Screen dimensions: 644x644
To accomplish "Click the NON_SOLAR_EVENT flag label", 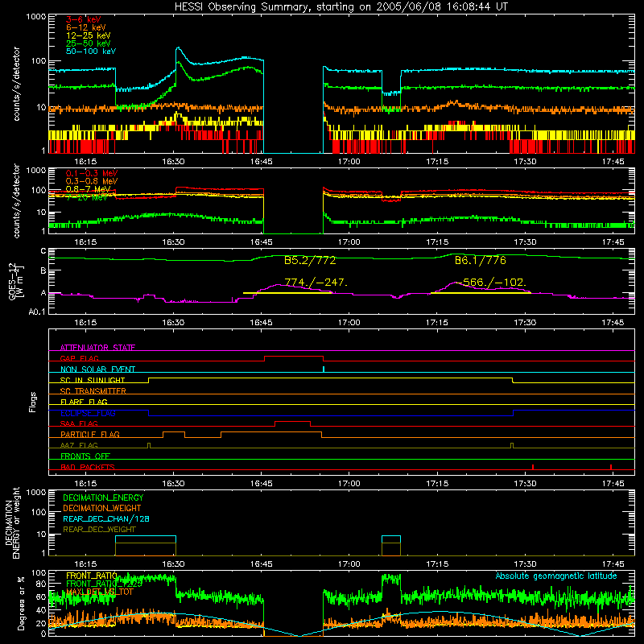I will coord(97,369).
